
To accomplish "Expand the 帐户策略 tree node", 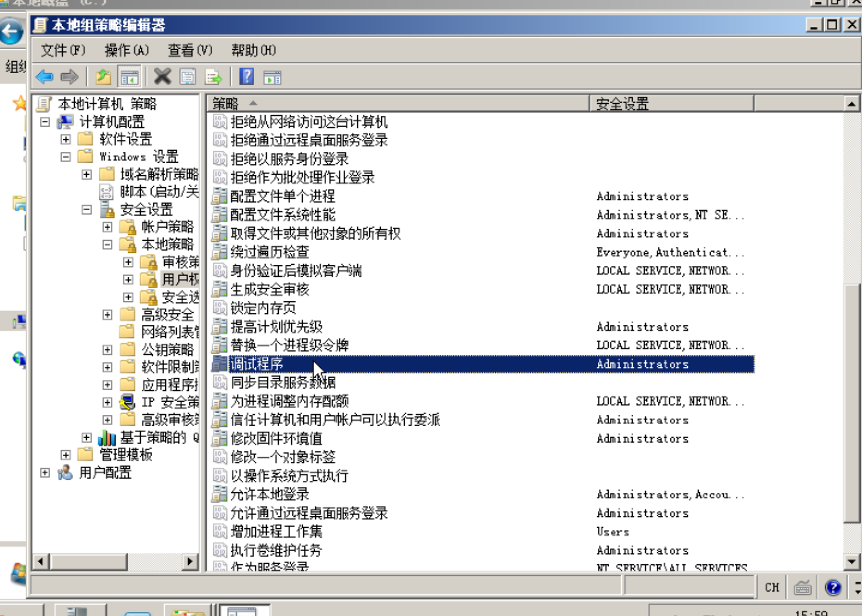I will tap(107, 227).
